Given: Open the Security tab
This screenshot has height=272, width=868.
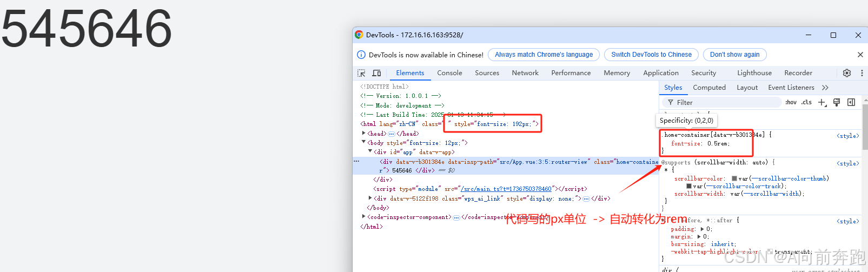Looking at the screenshot, I should (704, 73).
